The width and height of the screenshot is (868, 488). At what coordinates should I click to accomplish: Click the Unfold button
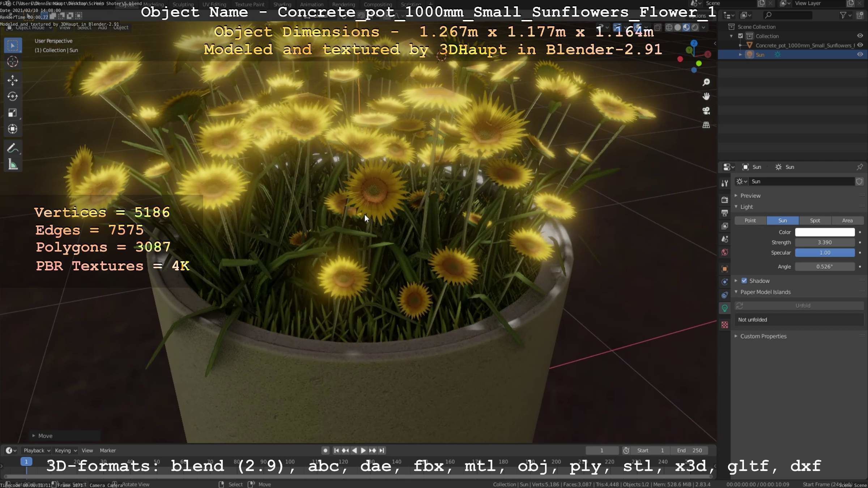click(799, 306)
